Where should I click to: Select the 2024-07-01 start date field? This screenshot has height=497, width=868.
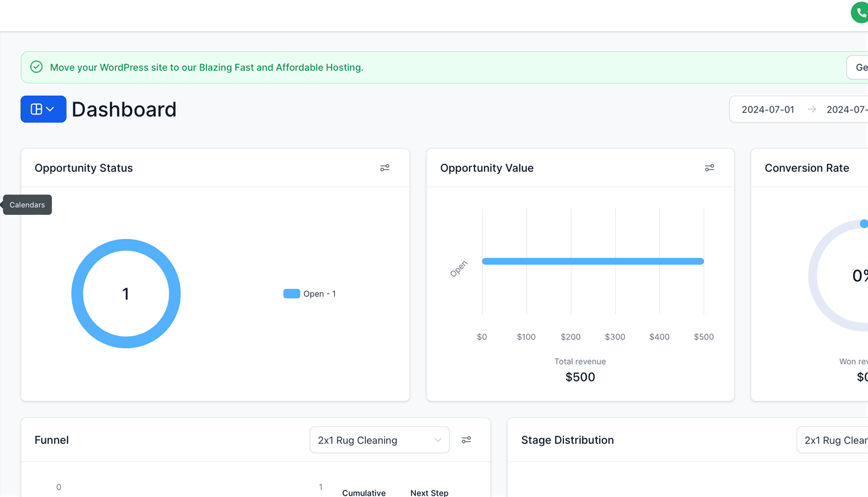click(x=768, y=109)
